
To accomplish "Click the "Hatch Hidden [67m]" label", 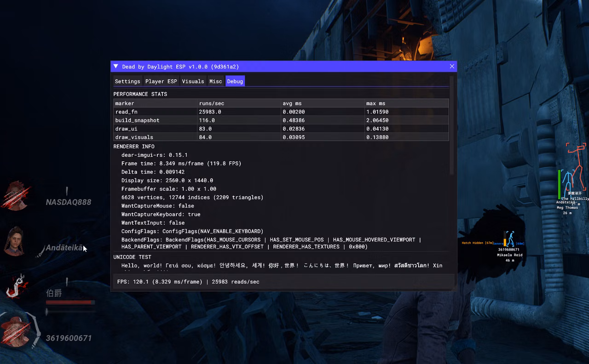I will tap(478, 243).
